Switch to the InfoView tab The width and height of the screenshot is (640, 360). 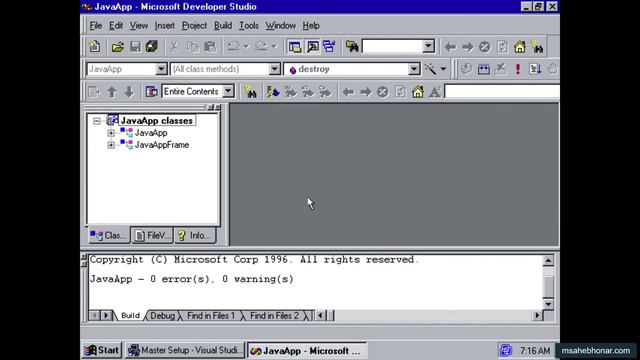point(195,236)
